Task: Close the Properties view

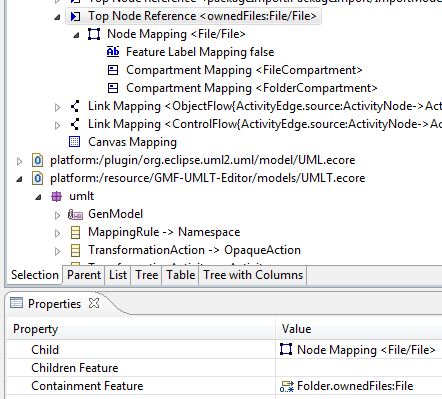Action: coord(94,303)
